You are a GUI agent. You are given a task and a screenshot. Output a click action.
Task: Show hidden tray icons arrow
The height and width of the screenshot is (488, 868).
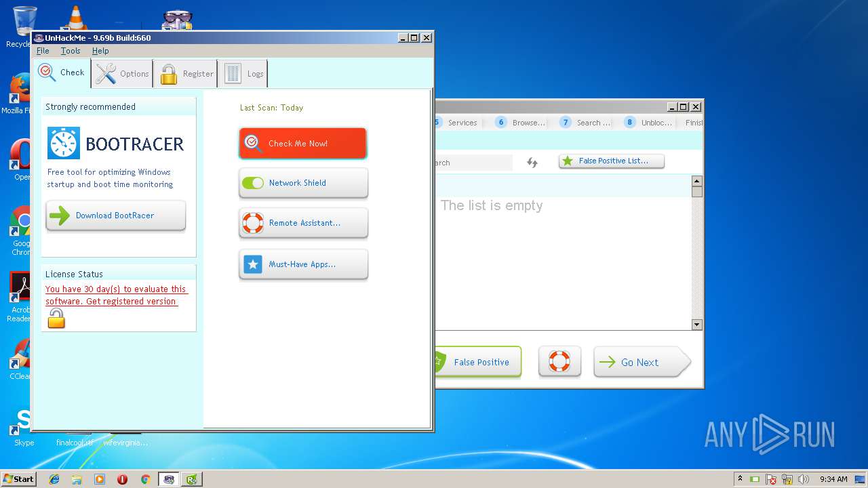[740, 479]
